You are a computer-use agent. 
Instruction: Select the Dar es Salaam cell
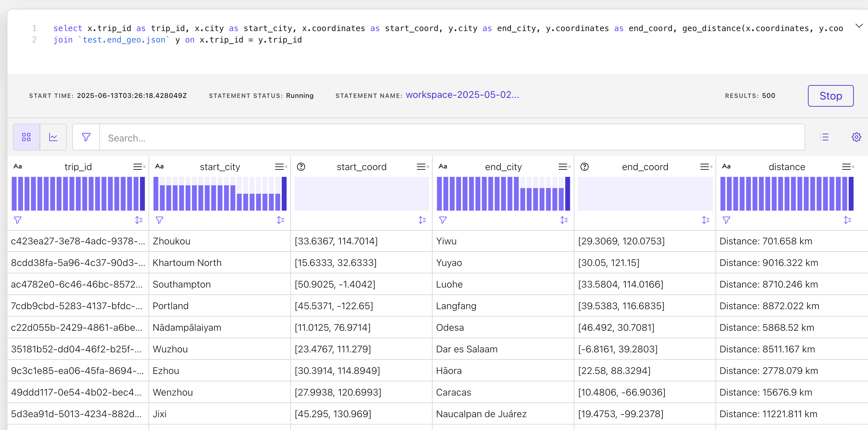pos(503,349)
